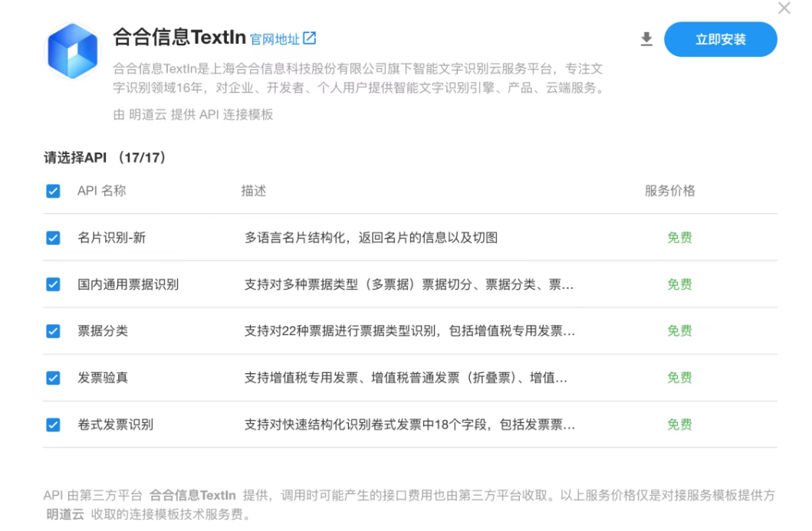Viewport: 812px width, 531px height.
Task: Close the dialog with the X icon
Action: [784, 8]
